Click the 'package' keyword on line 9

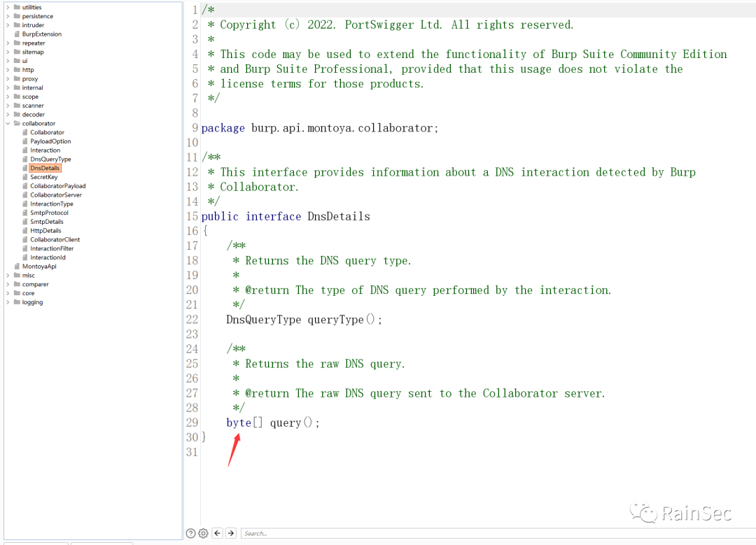coord(223,128)
